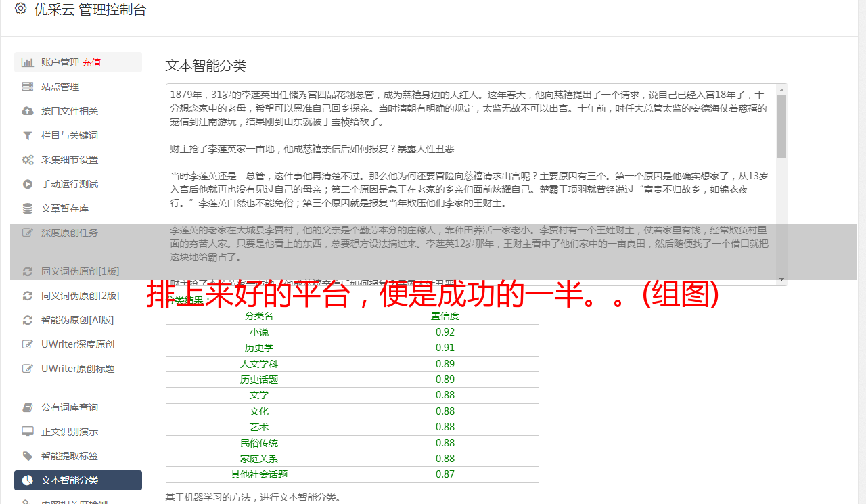
Task: Select the book icon for 公有词库查询
Action: click(28, 407)
